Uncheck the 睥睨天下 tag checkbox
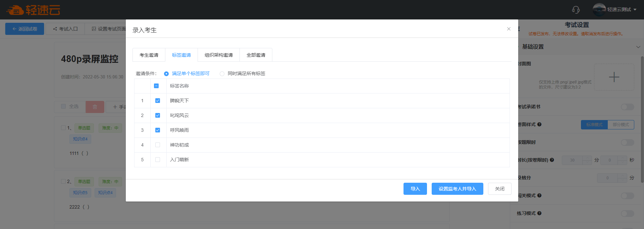The width and height of the screenshot is (644, 229). (158, 101)
